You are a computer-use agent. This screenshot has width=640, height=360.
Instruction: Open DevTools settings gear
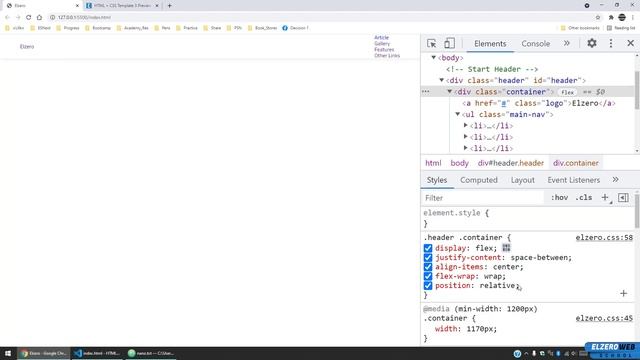pos(591,43)
